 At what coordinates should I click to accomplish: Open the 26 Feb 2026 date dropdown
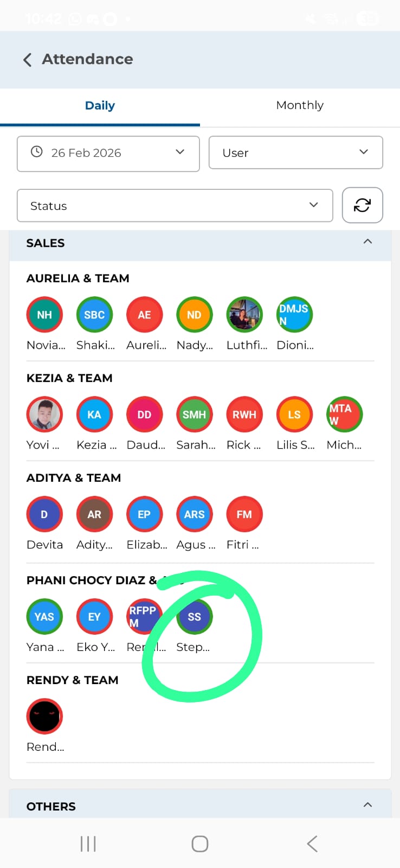point(108,154)
